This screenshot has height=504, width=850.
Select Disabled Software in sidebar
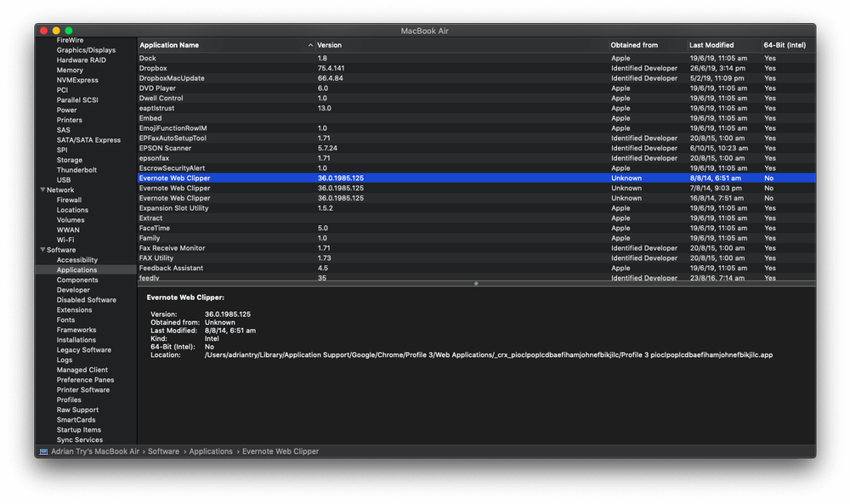86,300
